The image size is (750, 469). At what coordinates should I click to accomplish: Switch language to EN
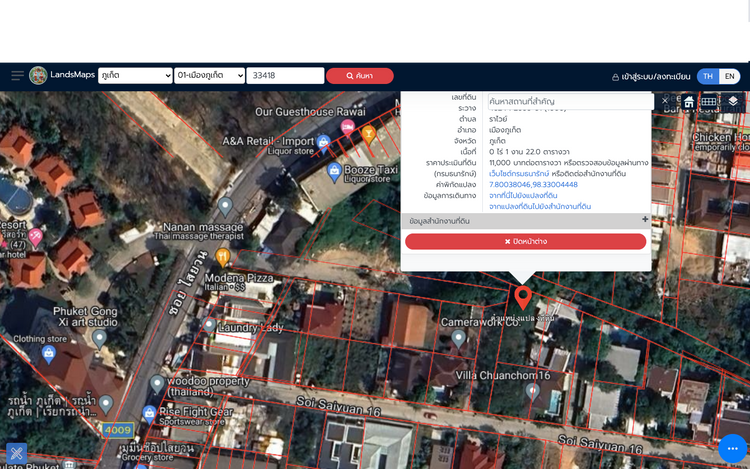pos(730,76)
